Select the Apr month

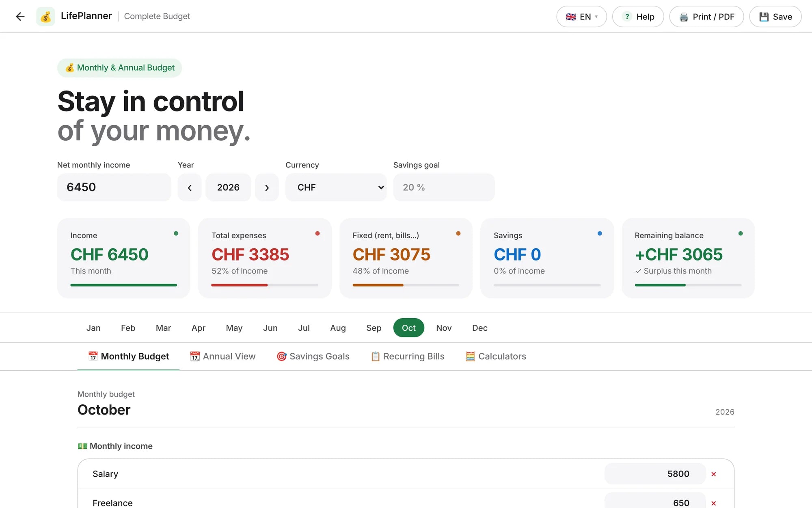[x=199, y=328]
